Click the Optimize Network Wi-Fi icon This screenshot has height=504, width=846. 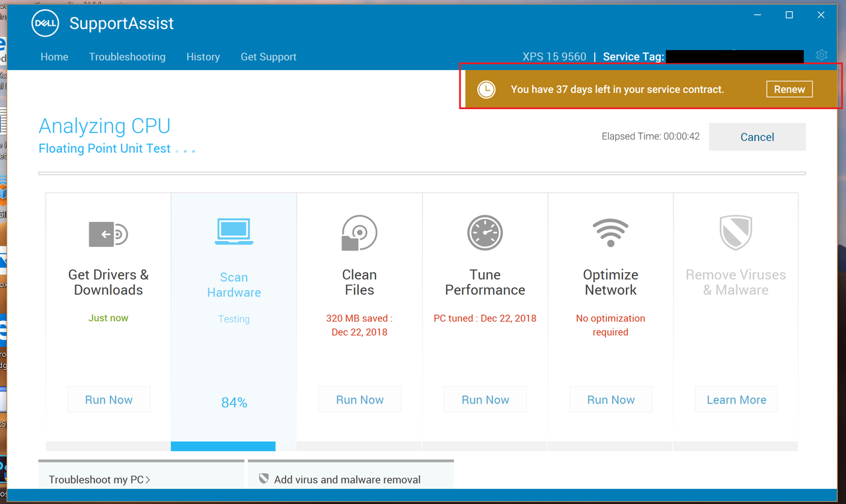tap(611, 233)
